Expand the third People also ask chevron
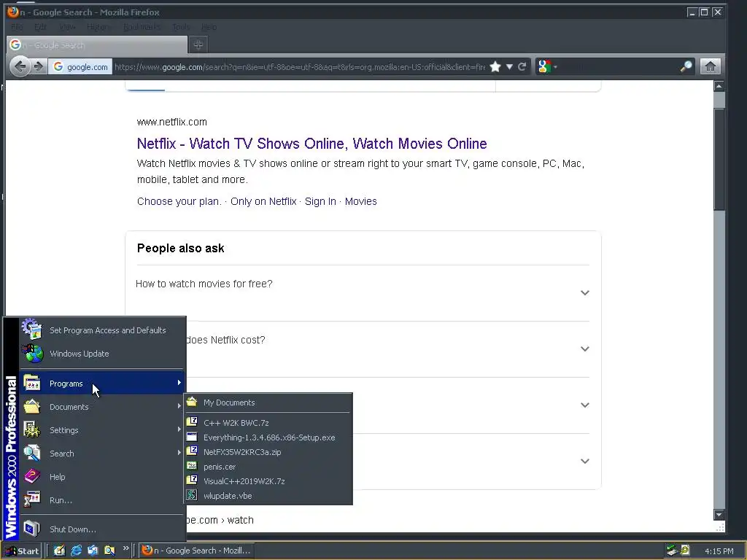The width and height of the screenshot is (747, 560). (x=585, y=405)
